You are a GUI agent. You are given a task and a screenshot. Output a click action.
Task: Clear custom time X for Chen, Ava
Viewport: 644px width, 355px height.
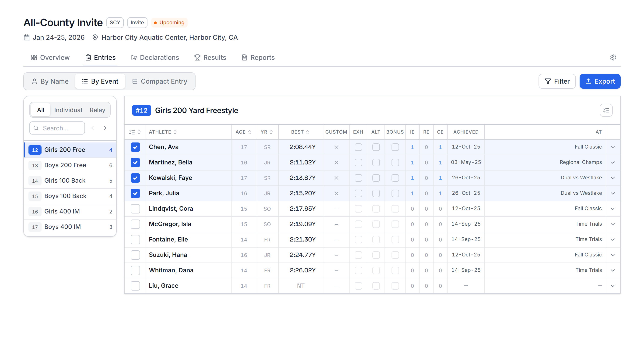click(x=336, y=147)
